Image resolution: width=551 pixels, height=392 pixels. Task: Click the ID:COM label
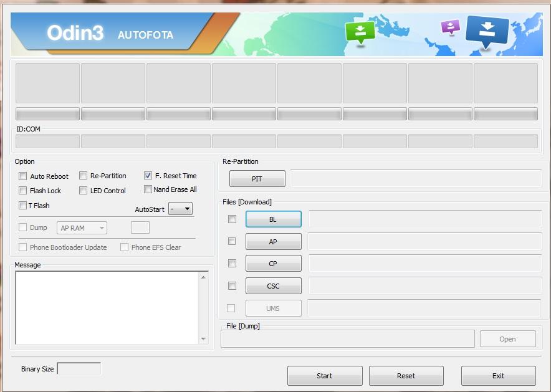pos(29,129)
